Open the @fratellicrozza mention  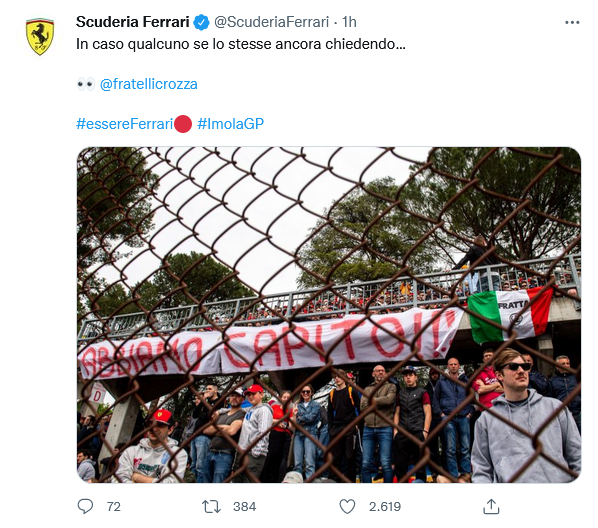(148, 84)
